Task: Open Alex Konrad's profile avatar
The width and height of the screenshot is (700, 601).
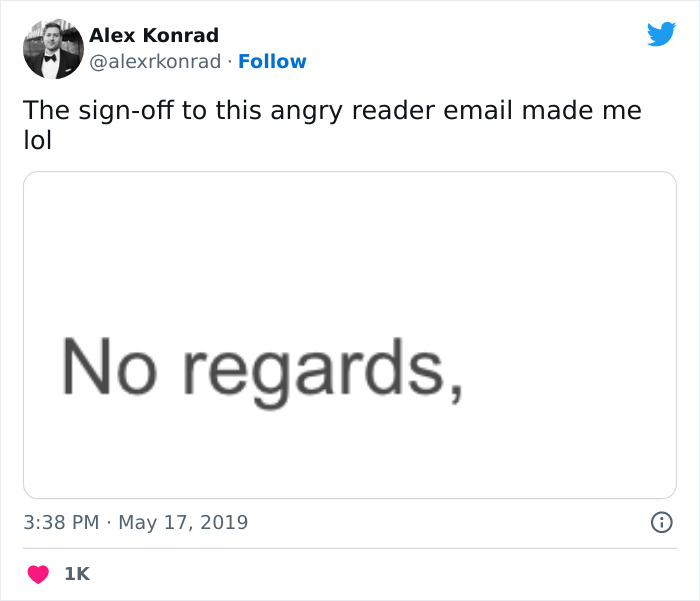Action: click(x=53, y=48)
